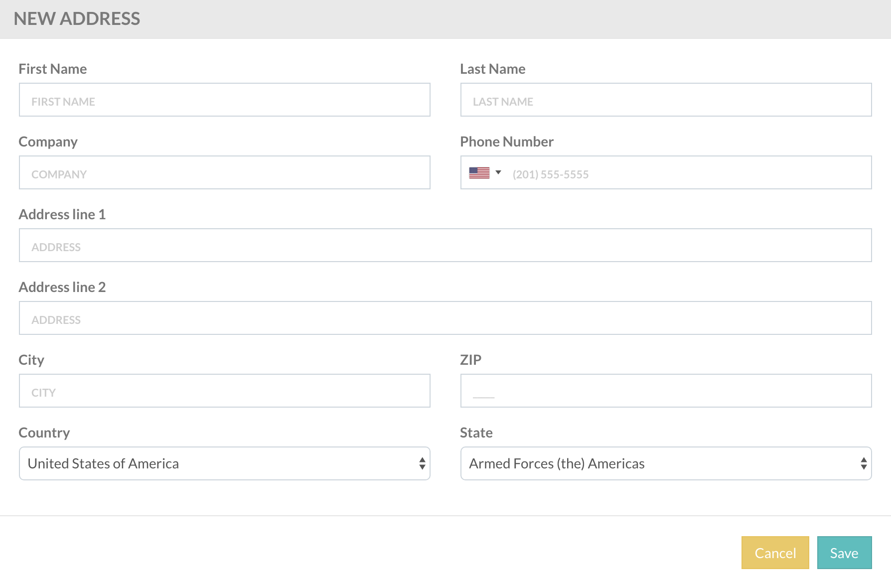Open the Country dropdown
Image resolution: width=891 pixels, height=588 pixels.
[x=224, y=463]
